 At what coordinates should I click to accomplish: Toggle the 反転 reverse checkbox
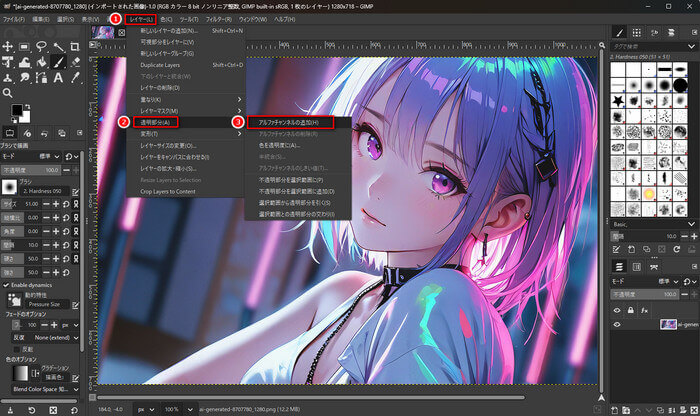pos(17,349)
